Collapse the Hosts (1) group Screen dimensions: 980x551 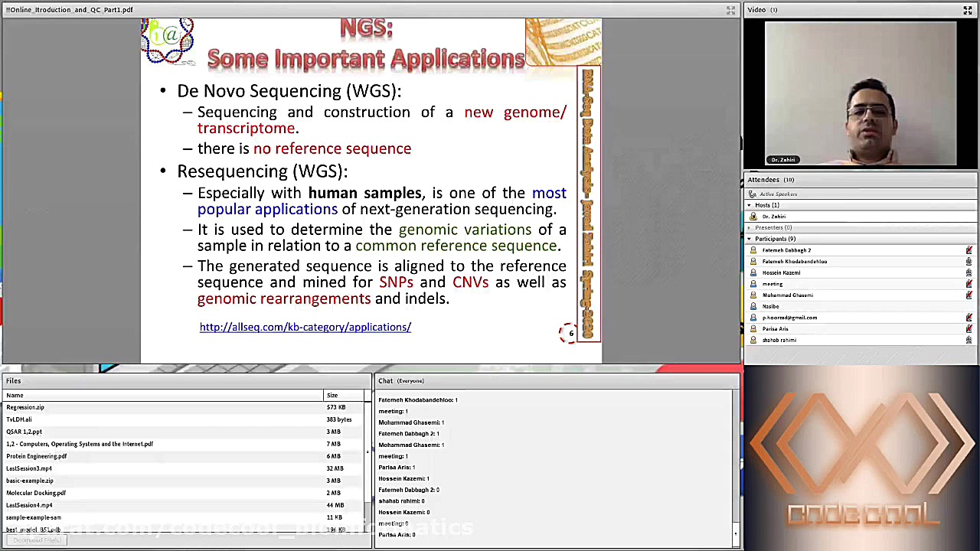point(750,205)
